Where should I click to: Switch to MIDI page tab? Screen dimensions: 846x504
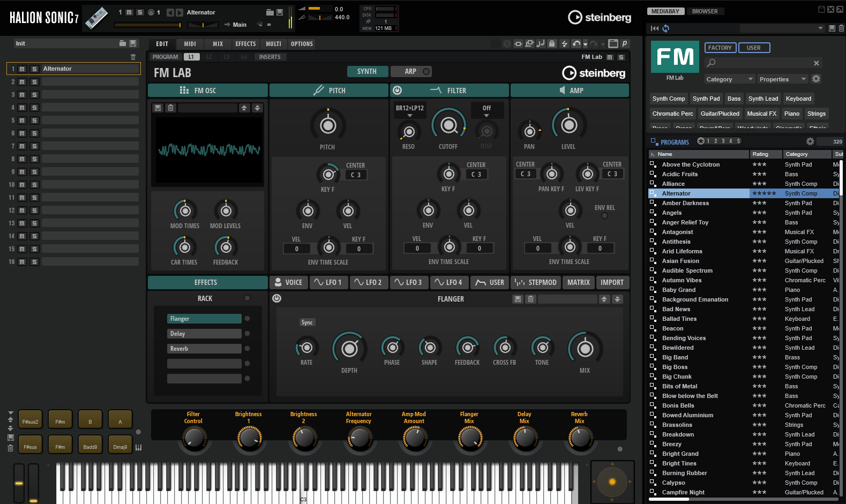pyautogui.click(x=190, y=44)
